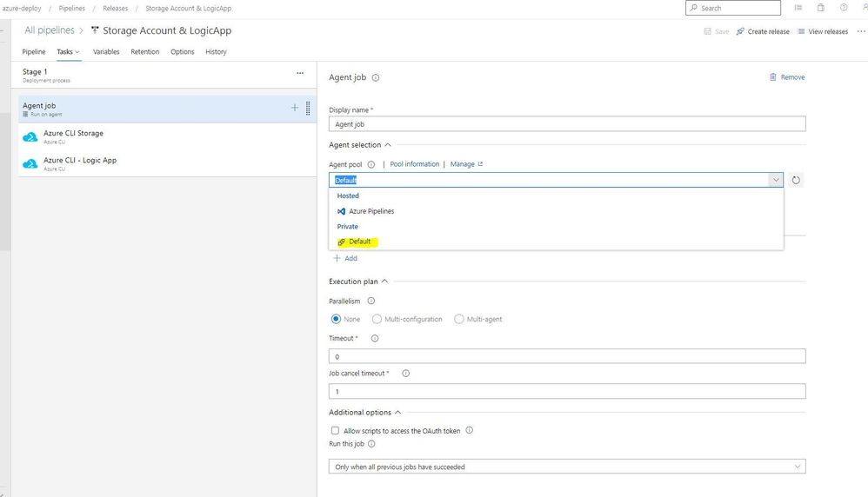The width and height of the screenshot is (868, 497).
Task: Click the Timeout value field
Action: pos(567,356)
